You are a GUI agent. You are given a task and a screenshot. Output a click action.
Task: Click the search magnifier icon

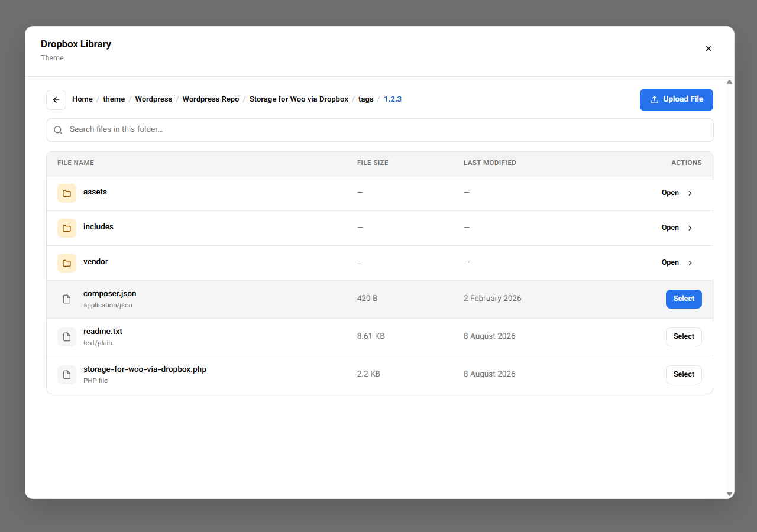point(58,130)
